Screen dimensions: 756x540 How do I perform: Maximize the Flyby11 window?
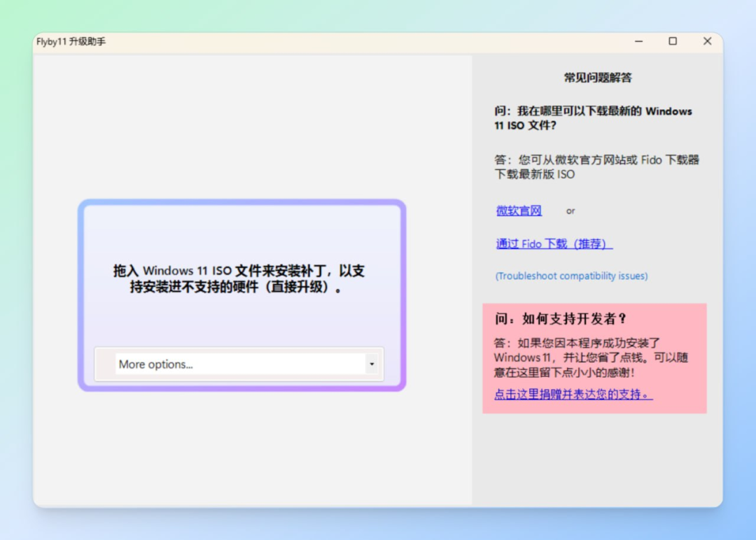coord(673,41)
